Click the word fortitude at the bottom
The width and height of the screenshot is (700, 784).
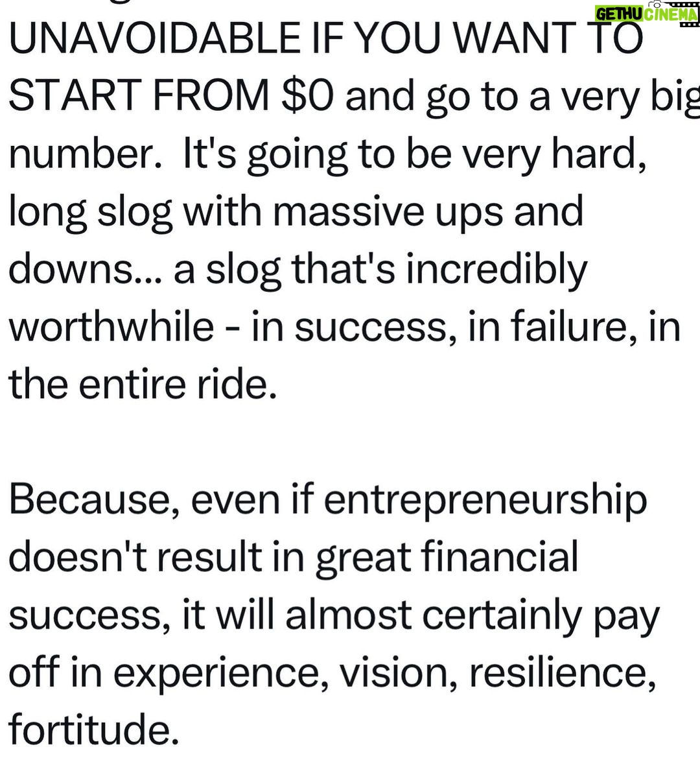pyautogui.click(x=93, y=730)
